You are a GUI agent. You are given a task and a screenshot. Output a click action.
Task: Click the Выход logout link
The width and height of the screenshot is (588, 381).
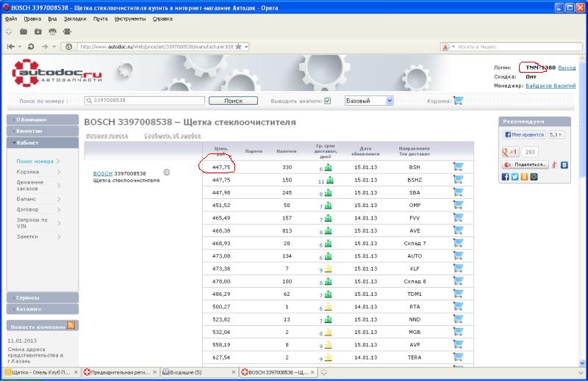click(x=567, y=68)
